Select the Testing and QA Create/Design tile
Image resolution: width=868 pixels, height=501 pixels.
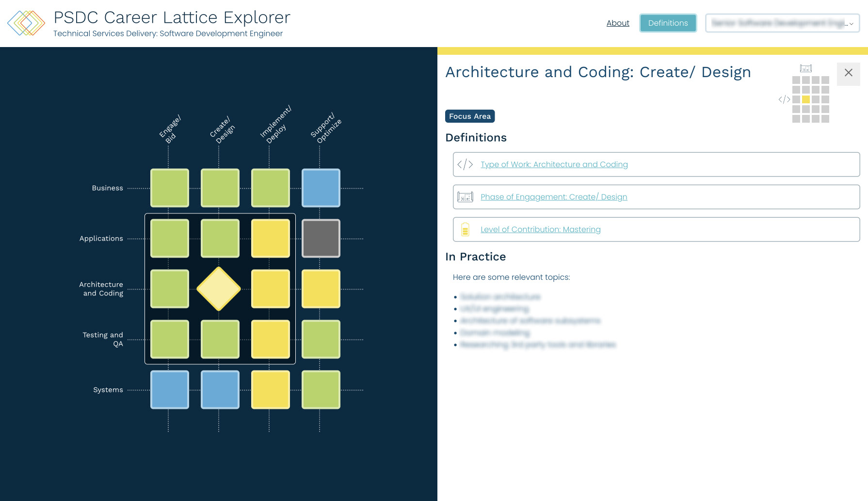coord(220,339)
